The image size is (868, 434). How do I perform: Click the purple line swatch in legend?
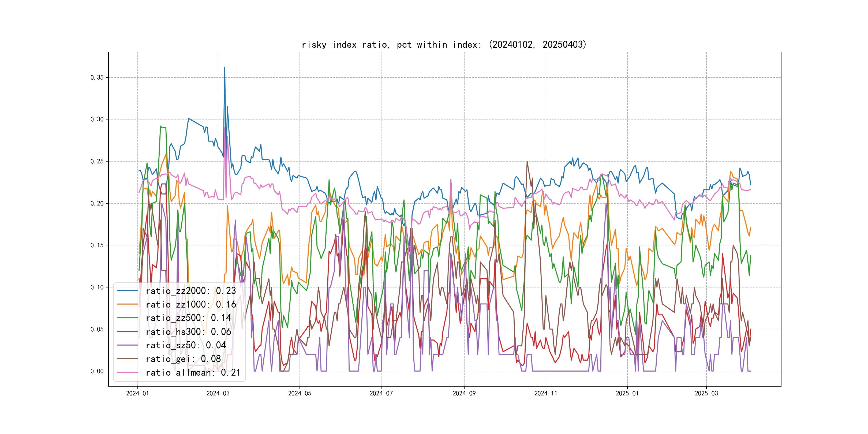(127, 345)
